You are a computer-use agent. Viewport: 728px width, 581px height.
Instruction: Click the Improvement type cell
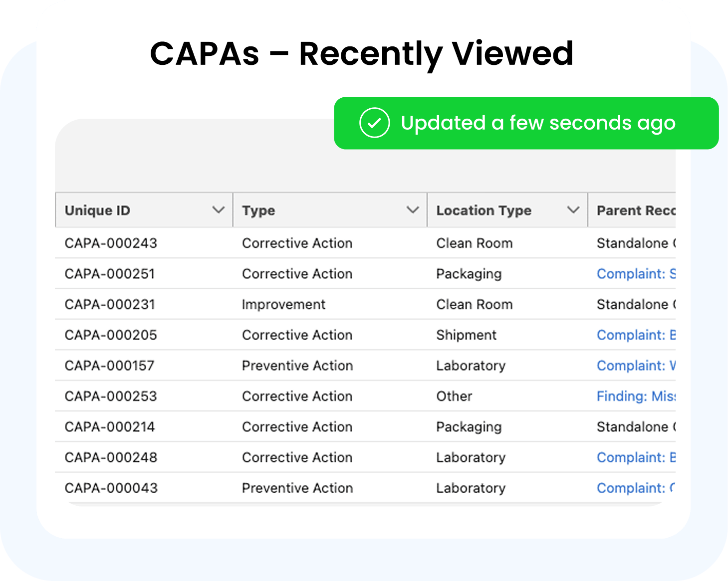coord(283,305)
